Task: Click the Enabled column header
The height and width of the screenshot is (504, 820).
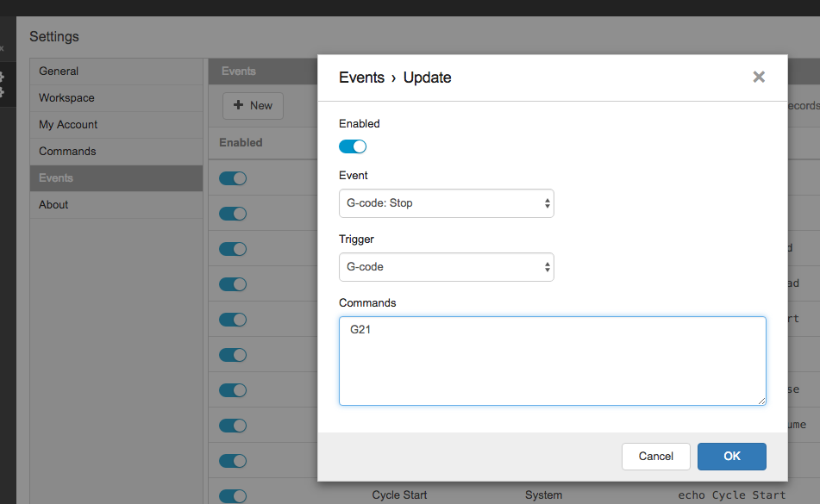Action: [x=241, y=143]
